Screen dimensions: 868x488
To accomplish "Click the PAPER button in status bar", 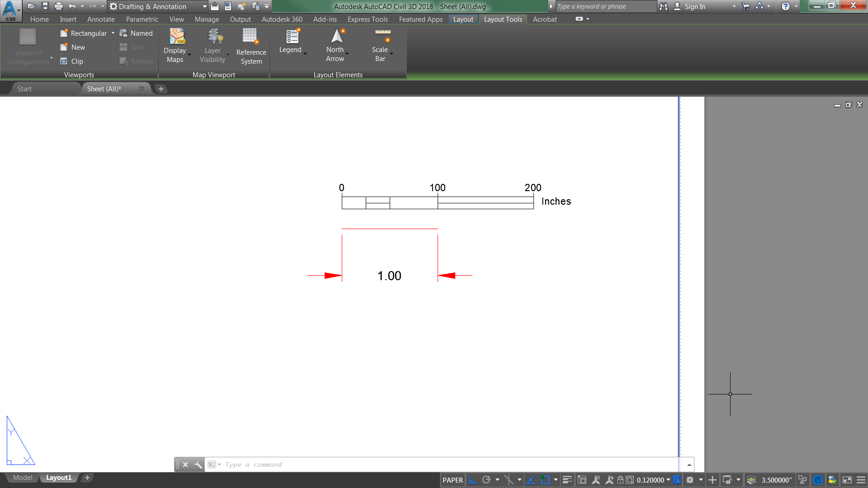I will pyautogui.click(x=453, y=480).
